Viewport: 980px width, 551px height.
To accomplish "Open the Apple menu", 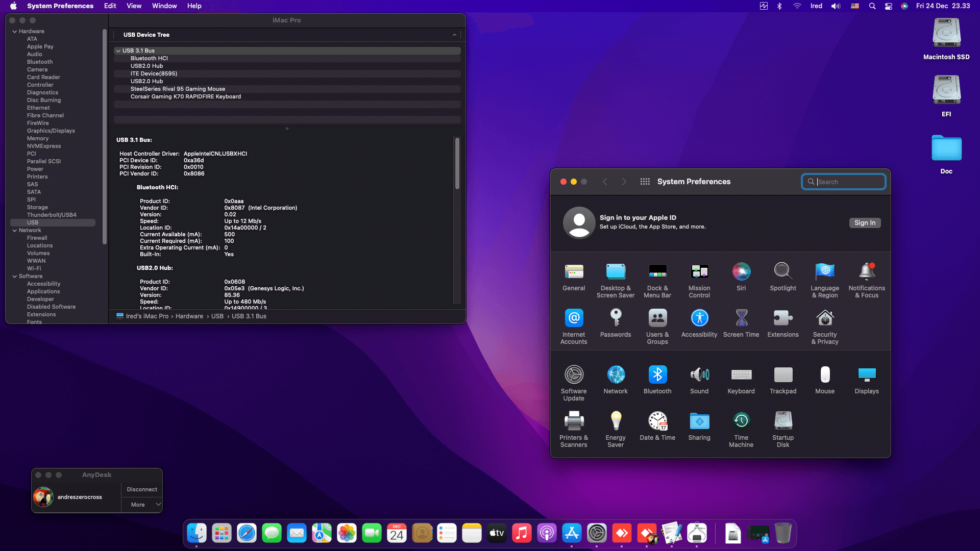I will (x=13, y=6).
